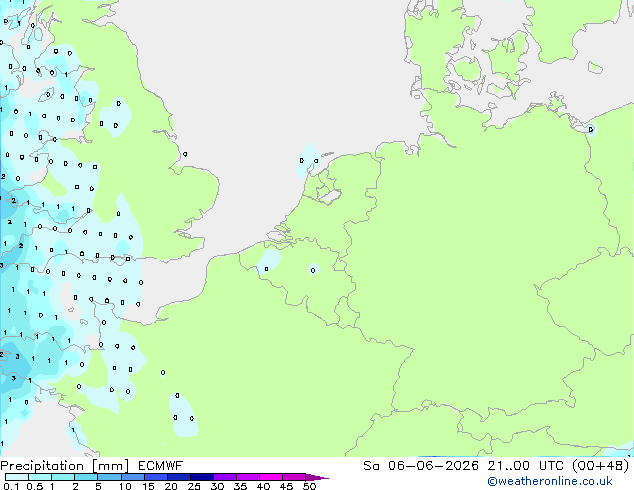
Task: Click the '0.1' legend scale label
Action: [x=11, y=486]
